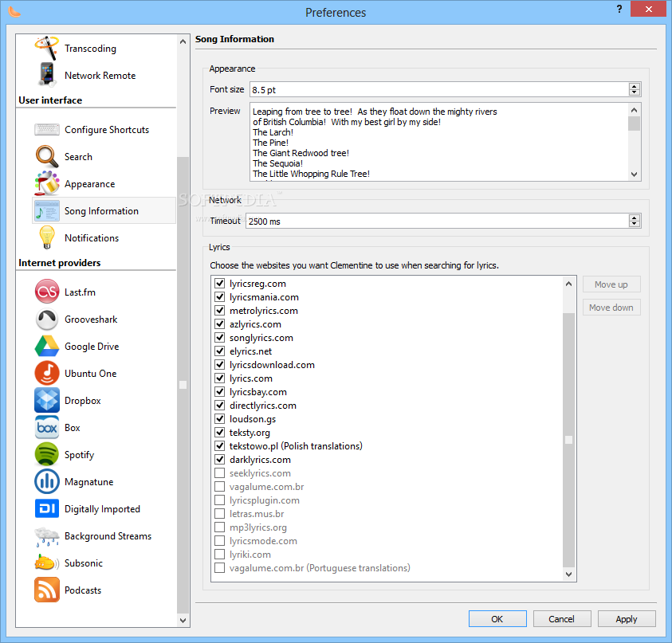This screenshot has height=643, width=672.
Task: Open the Podcasts RSS icon
Action: [47, 590]
